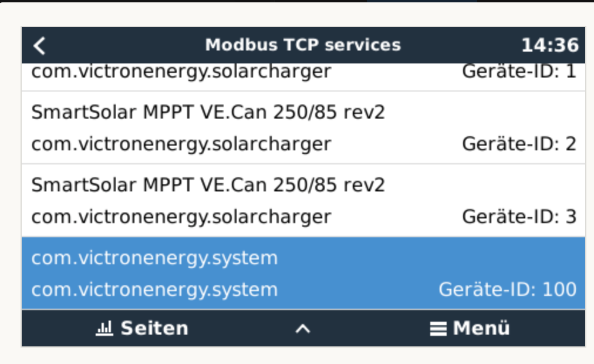Click the top com.victronenergy.system line in highlighted row
Viewport: 594px width, 364px height.
(154, 258)
